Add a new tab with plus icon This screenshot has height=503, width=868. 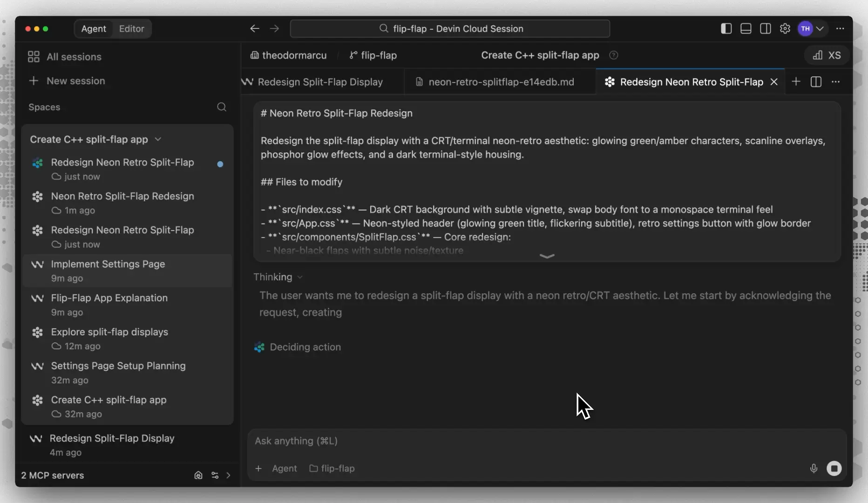tap(796, 82)
